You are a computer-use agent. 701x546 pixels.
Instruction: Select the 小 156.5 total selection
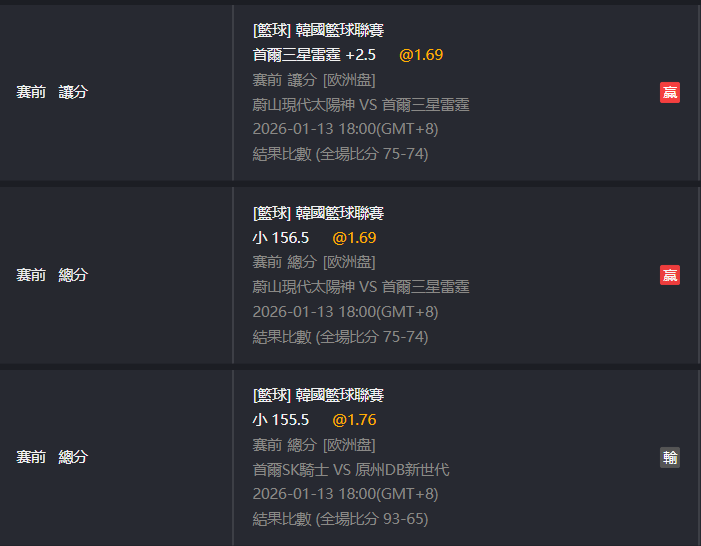pyautogui.click(x=281, y=238)
